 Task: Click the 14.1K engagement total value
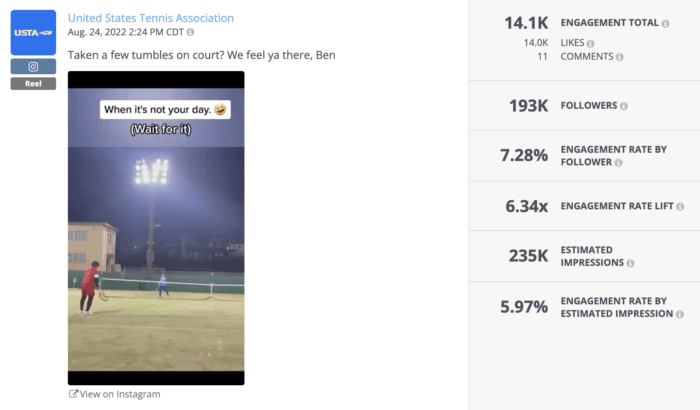tap(526, 23)
